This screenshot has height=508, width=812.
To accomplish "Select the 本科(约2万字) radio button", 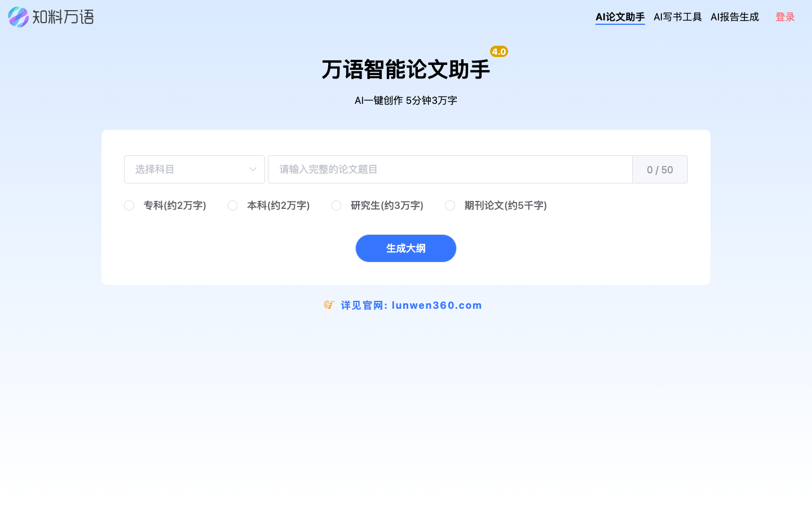I will [x=232, y=205].
